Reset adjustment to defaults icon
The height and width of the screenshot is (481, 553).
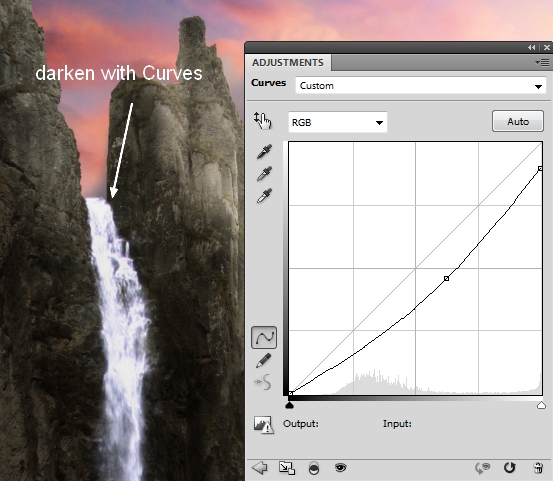[x=509, y=468]
